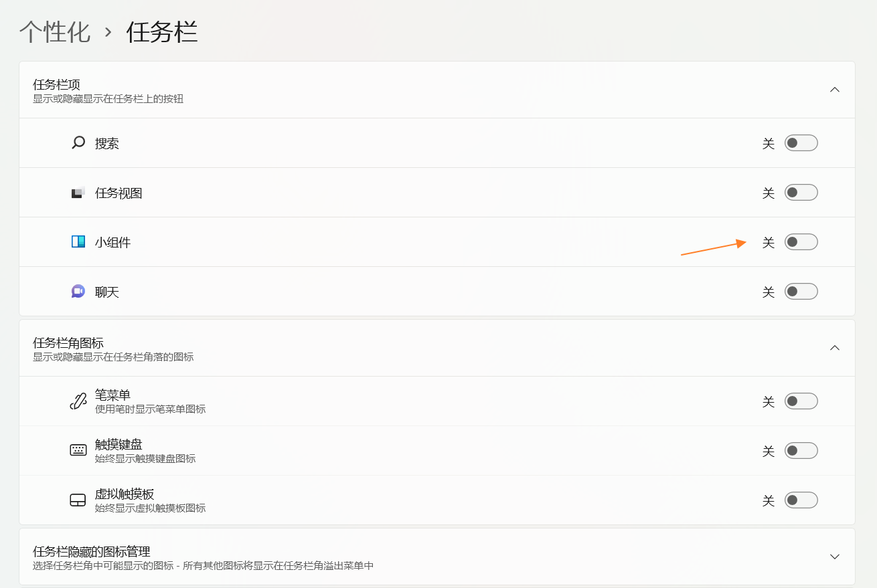Viewport: 877px width, 588px height.
Task: Click the 任务栏角图标 heading
Action: point(68,342)
